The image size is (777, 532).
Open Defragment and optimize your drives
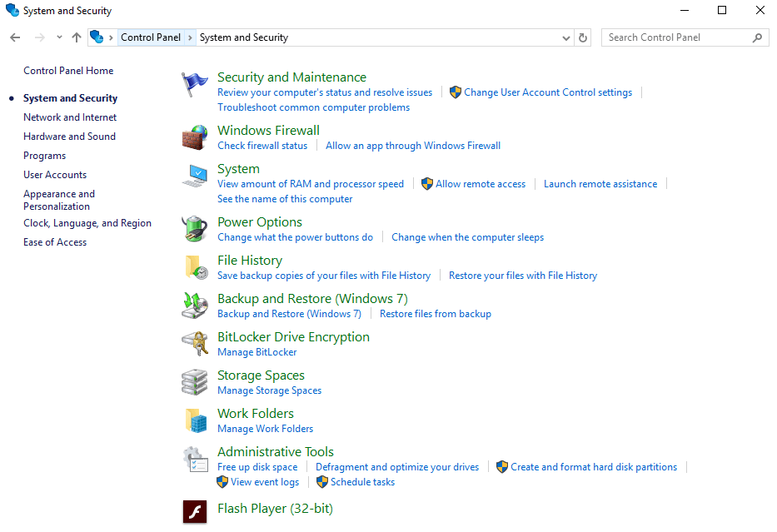tap(397, 467)
